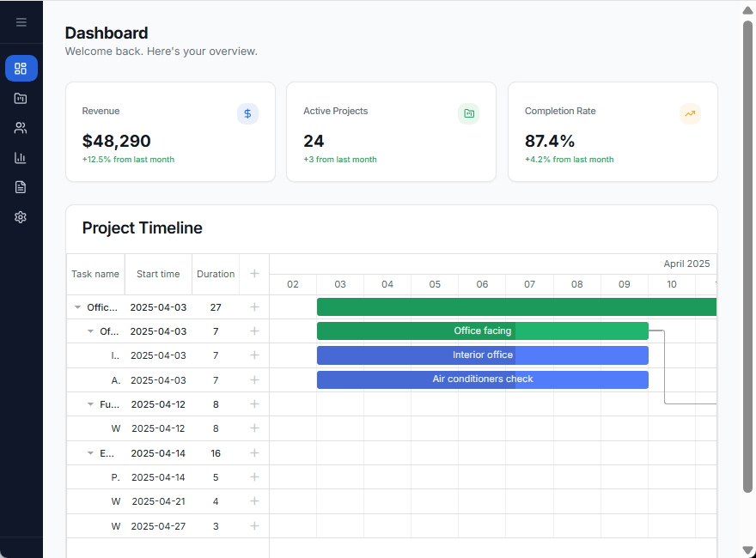Select the Air conditioners check bar
The width and height of the screenshot is (756, 558).
[x=482, y=379]
